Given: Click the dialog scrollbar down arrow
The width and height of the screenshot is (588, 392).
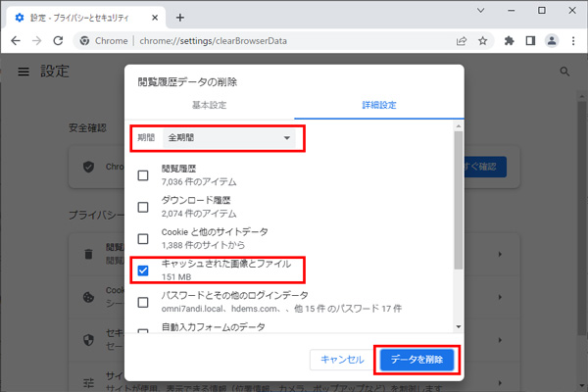Looking at the screenshot, I should [459, 327].
